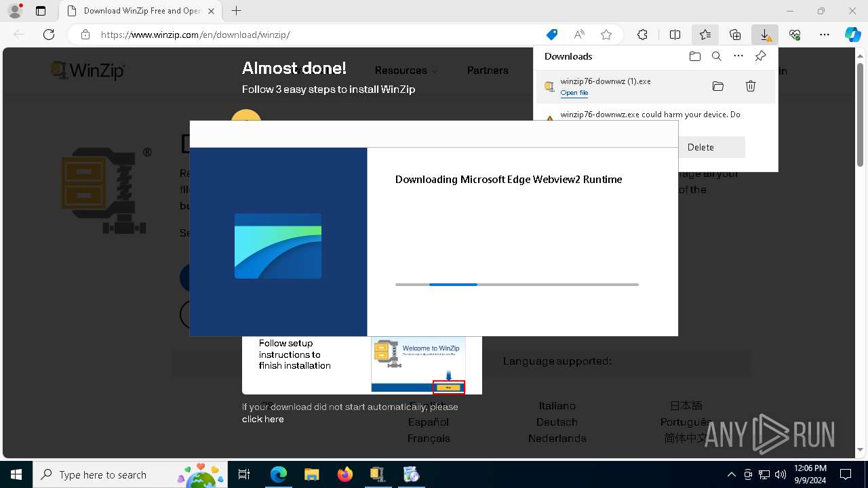
Task: Show hidden system tray icons
Action: point(731,474)
